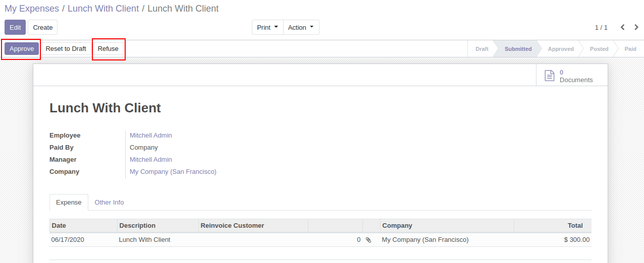
Task: Select the Approved status stage
Action: [561, 49]
